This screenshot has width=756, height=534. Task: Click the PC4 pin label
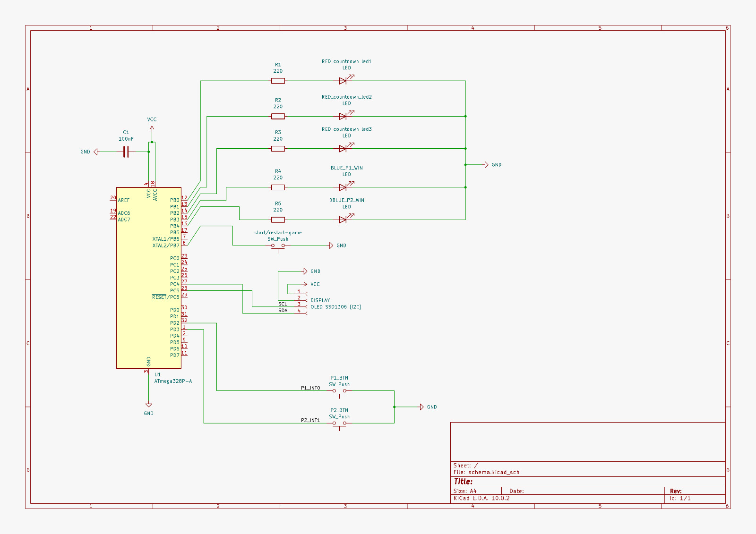175,284
